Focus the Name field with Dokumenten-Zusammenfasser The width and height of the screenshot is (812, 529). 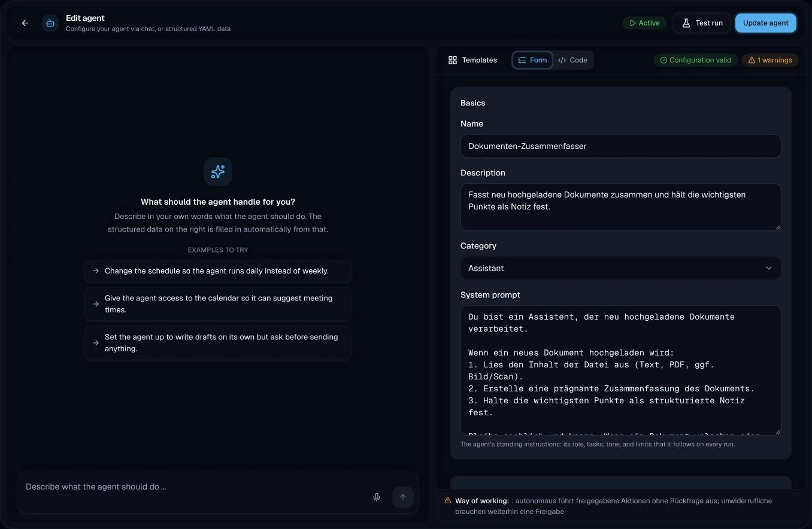pyautogui.click(x=620, y=146)
